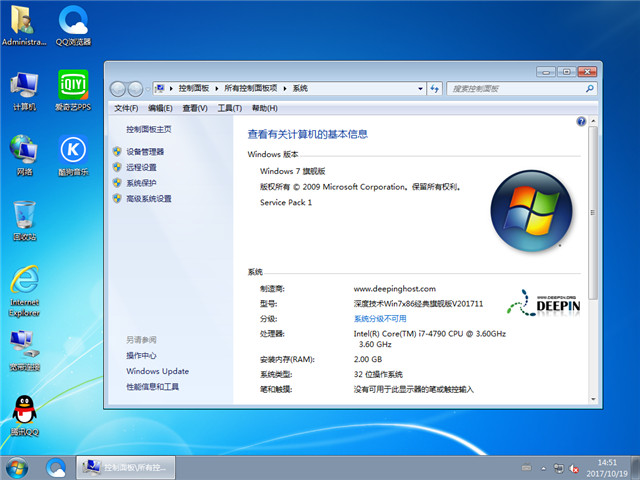The width and height of the screenshot is (640, 480).
Task: Click the shield icon beside 设备管理器
Action: (117, 151)
